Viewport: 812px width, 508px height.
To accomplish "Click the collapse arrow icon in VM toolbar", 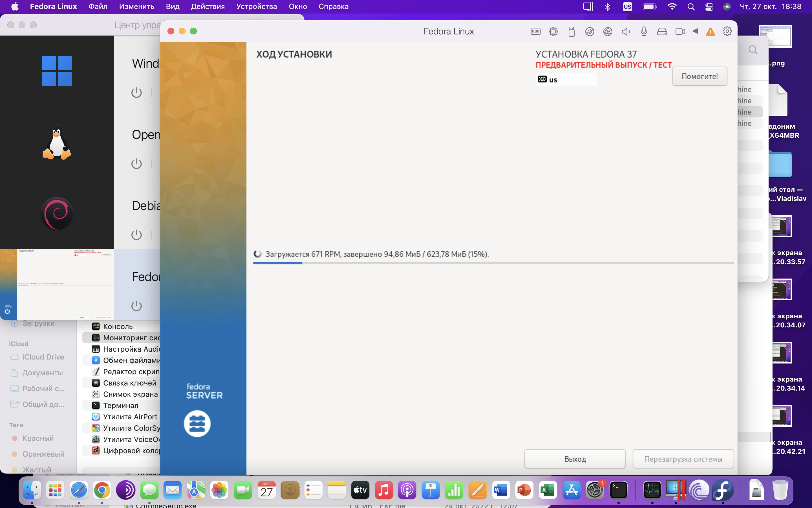I will 695,31.
